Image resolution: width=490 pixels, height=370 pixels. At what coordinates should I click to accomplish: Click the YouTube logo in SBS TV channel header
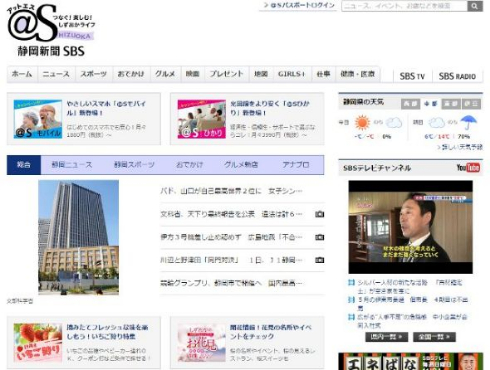tap(468, 167)
